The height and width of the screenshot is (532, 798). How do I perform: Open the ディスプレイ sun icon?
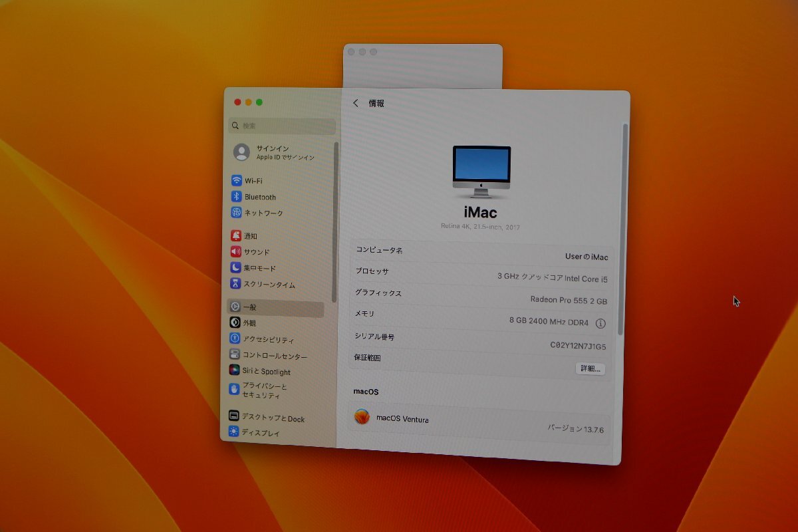[x=233, y=431]
